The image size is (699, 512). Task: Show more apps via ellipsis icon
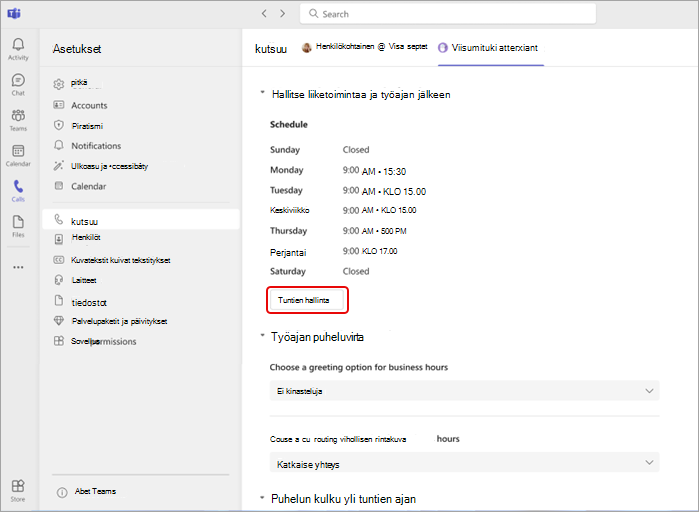[18, 267]
